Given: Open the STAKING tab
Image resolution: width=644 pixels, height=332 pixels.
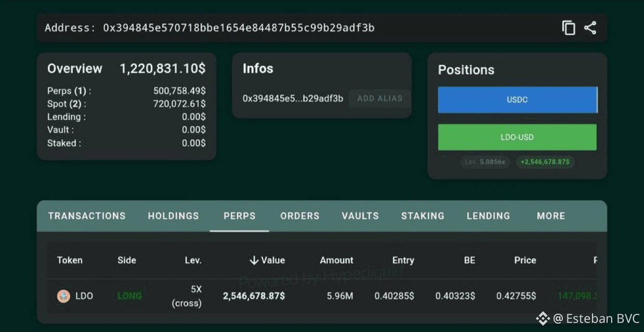Looking at the screenshot, I should (x=422, y=216).
